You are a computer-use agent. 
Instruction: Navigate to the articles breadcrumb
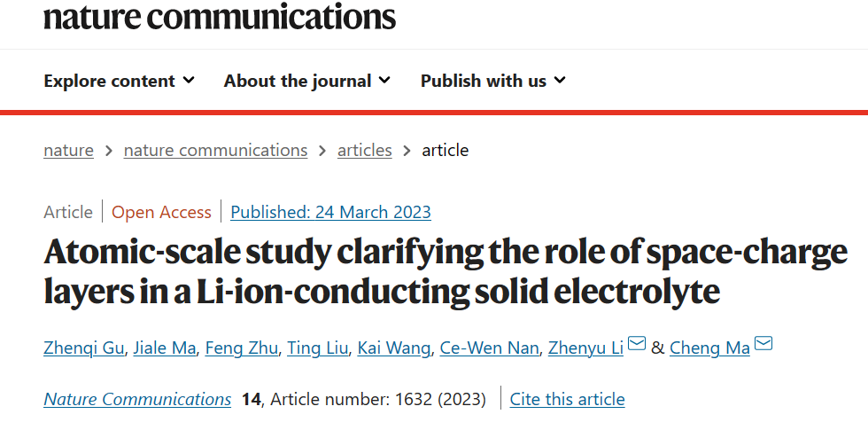364,151
